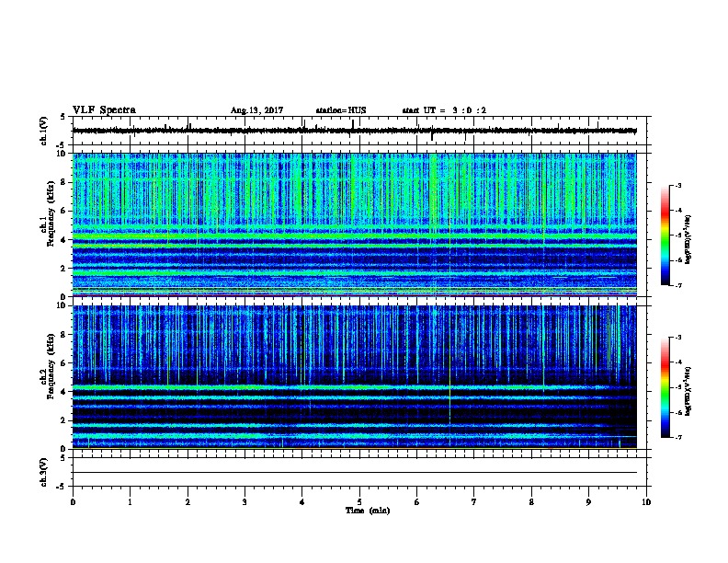Click the "10" kHz tick on ch.1 spectrogram axis
The width and height of the screenshot is (728, 563).
(63, 154)
